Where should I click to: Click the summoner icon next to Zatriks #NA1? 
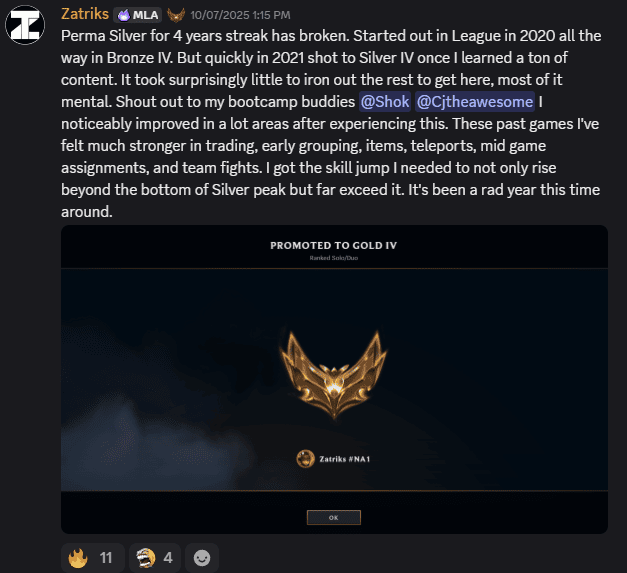coord(306,459)
